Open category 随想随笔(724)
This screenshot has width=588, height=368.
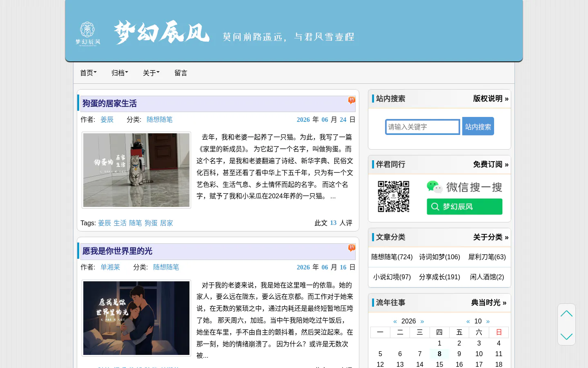[x=392, y=257]
